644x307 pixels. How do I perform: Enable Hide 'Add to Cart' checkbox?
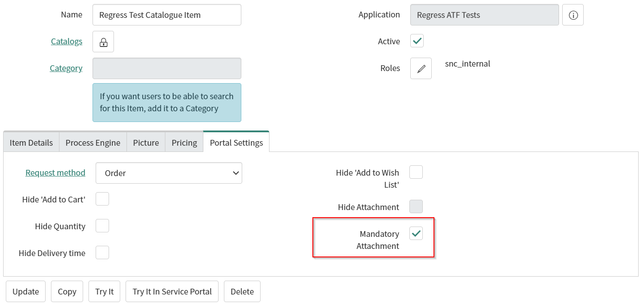click(x=102, y=199)
